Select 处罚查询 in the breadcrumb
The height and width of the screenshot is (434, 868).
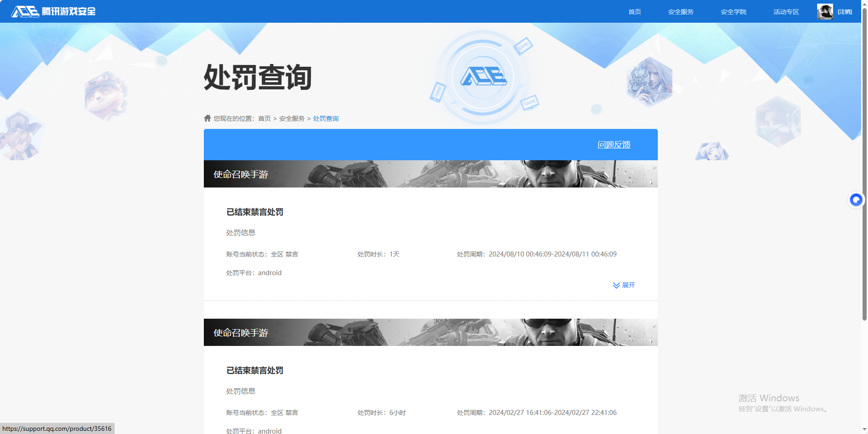click(x=325, y=118)
